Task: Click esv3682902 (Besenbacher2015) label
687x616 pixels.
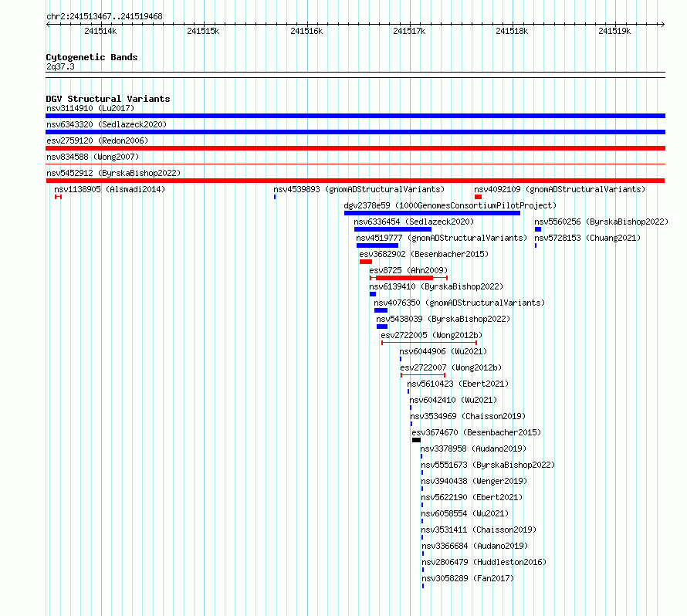Action: [x=424, y=254]
